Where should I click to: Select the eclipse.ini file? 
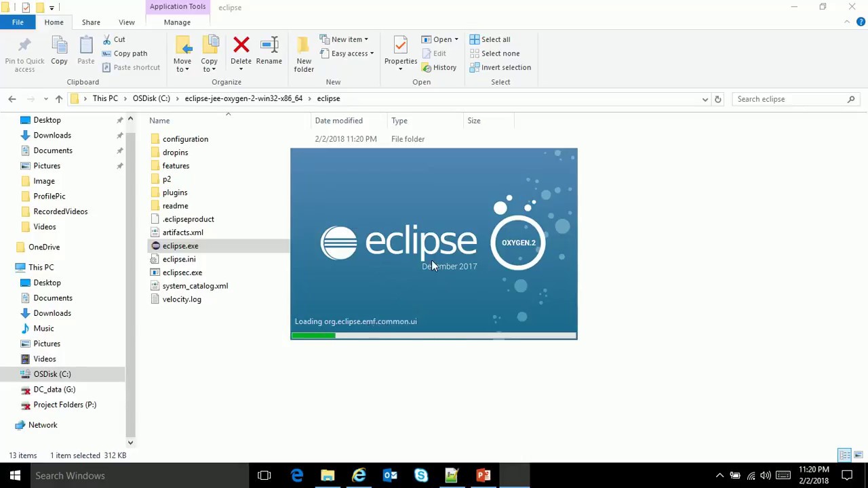coord(179,259)
